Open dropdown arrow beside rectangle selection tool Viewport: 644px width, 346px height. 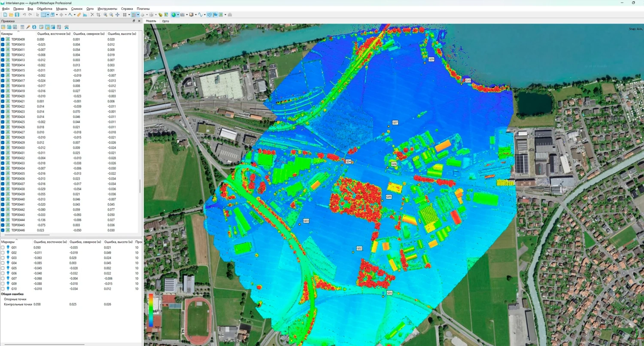[x=48, y=15]
